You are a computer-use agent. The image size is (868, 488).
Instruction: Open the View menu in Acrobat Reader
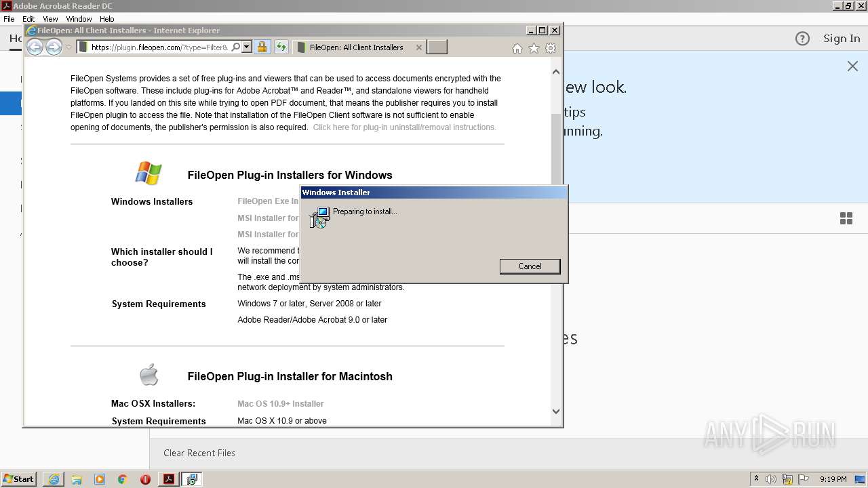coord(50,19)
